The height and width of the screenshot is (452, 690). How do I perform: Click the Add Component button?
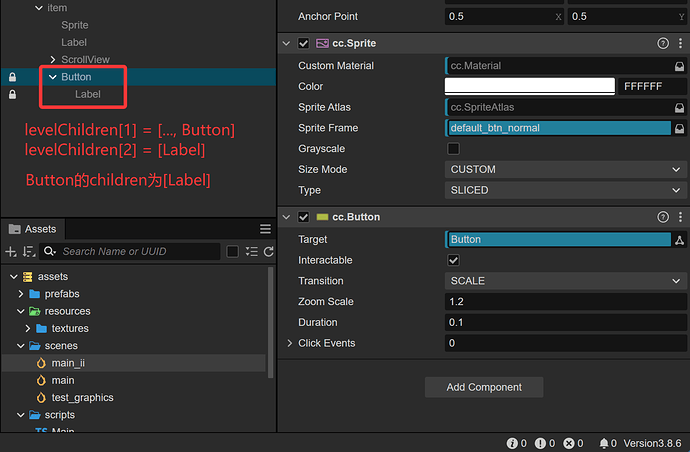[x=484, y=387]
